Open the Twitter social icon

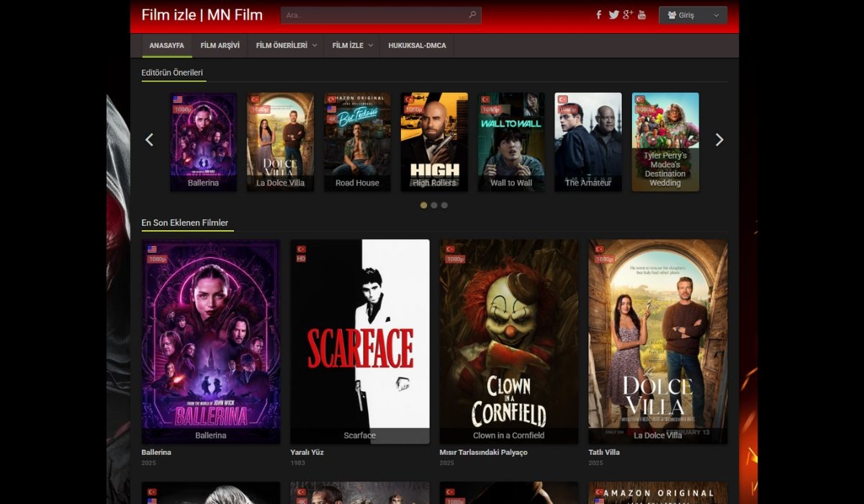(613, 15)
